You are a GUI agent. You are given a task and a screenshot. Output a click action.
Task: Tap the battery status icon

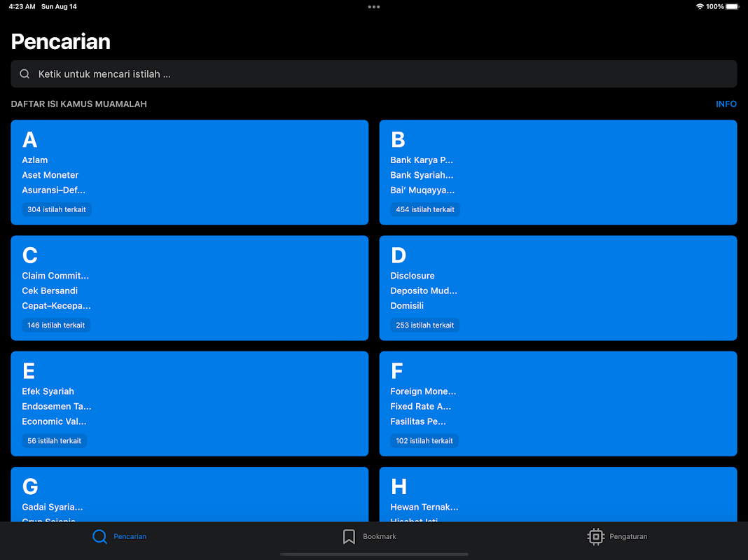(733, 7)
